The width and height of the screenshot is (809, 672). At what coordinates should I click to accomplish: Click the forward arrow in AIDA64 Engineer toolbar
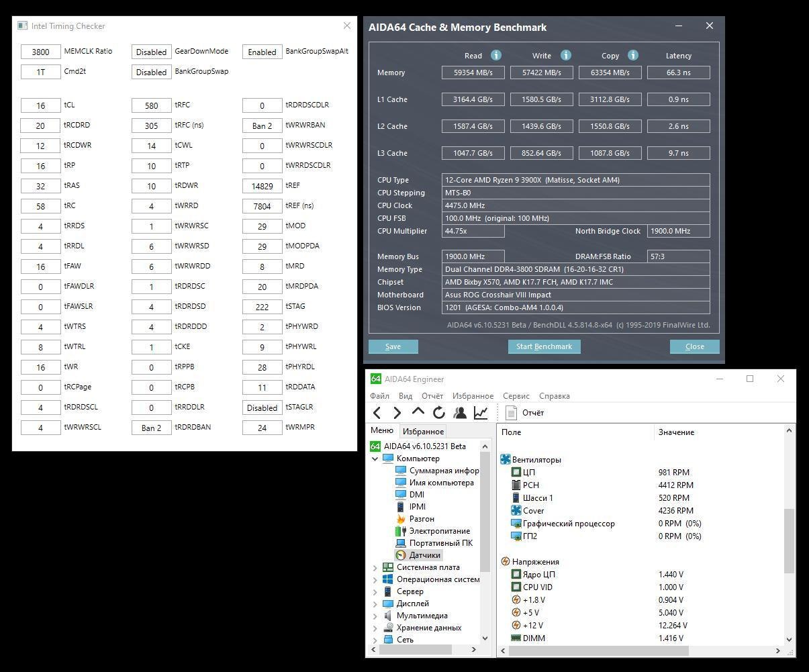(397, 413)
